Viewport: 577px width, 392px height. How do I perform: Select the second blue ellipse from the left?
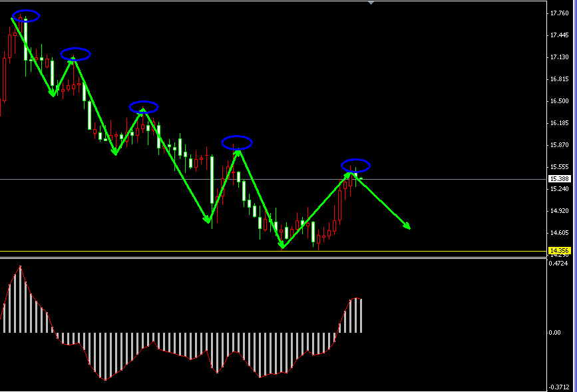(x=75, y=54)
